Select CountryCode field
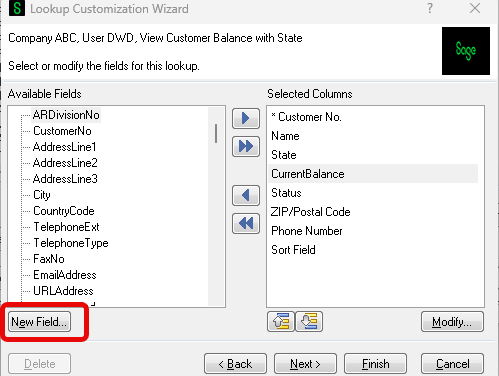Viewport: 499px width, 376px height. click(64, 211)
